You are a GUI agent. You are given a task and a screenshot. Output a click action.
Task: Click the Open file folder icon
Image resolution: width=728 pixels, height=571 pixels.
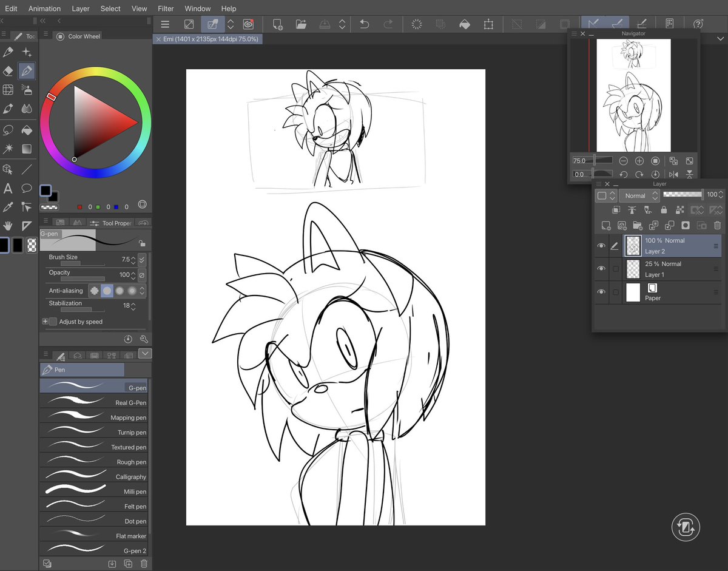(301, 24)
